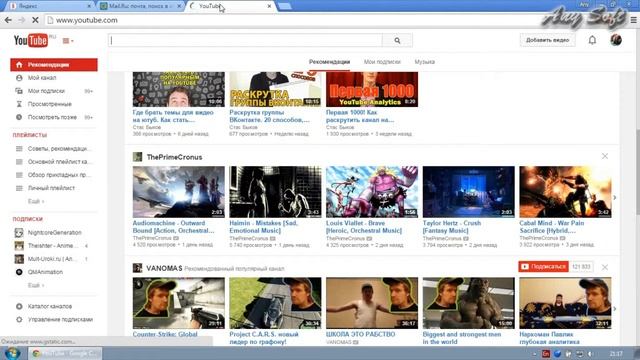
Task: Switch to the Музыка tab
Action: pyautogui.click(x=424, y=62)
